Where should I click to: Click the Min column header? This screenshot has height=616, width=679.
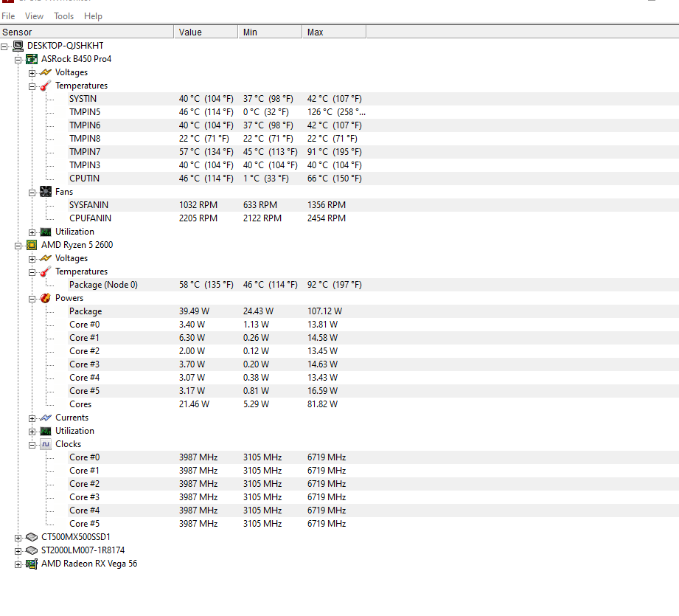tap(271, 32)
